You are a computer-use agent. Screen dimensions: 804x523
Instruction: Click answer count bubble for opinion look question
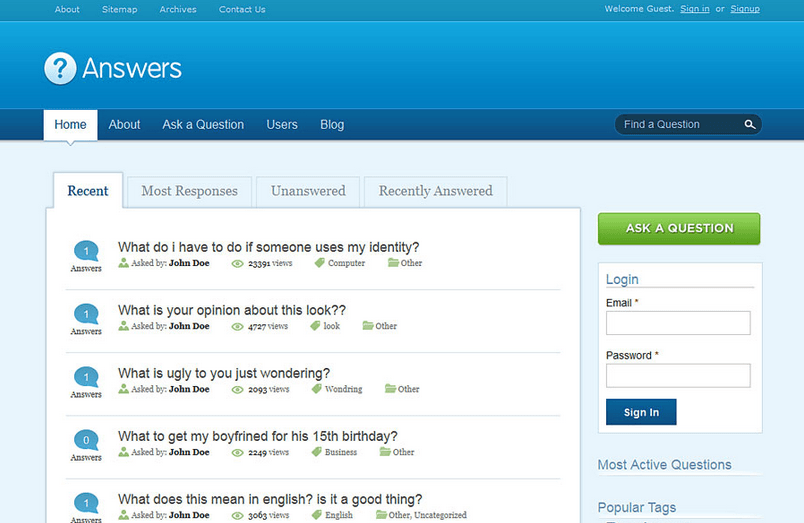(86, 314)
